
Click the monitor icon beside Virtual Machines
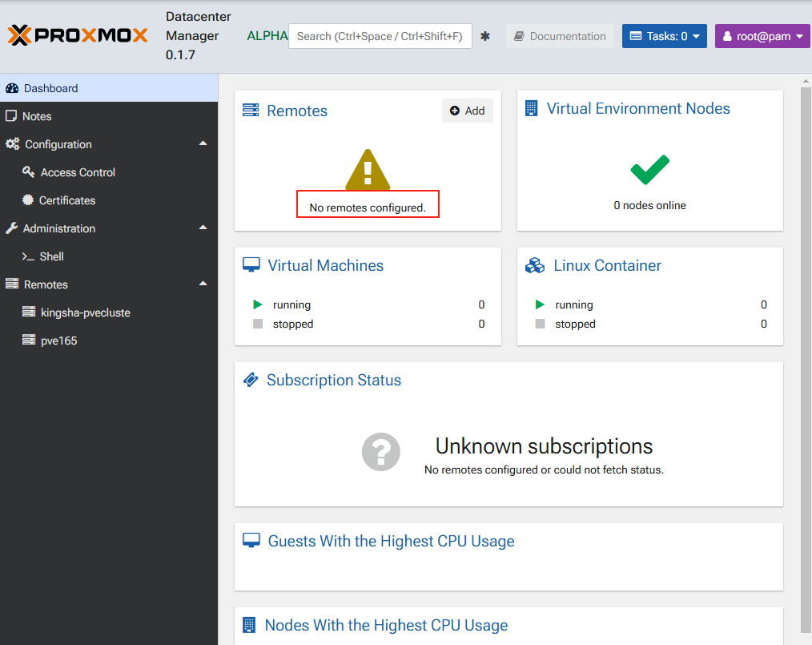[x=251, y=264]
